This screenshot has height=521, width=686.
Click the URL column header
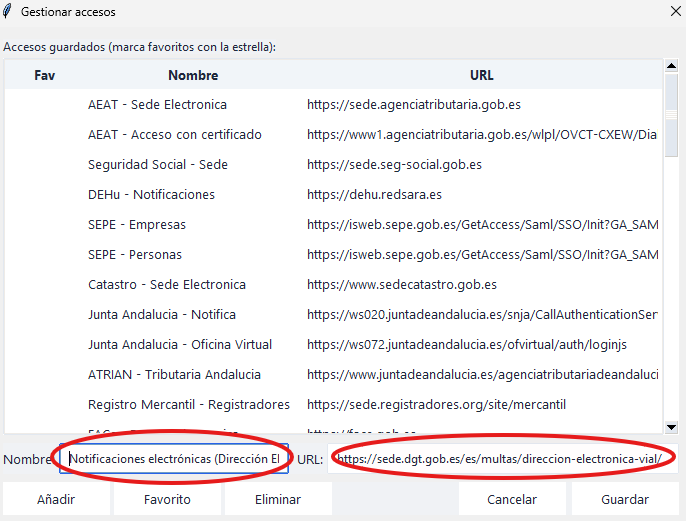pos(482,75)
